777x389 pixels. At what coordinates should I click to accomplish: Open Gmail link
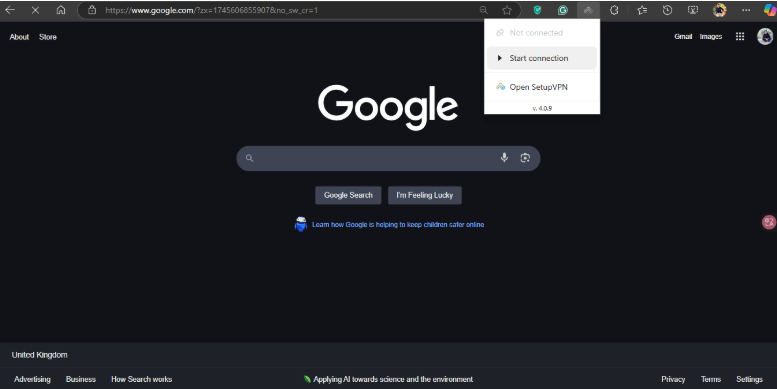click(683, 36)
